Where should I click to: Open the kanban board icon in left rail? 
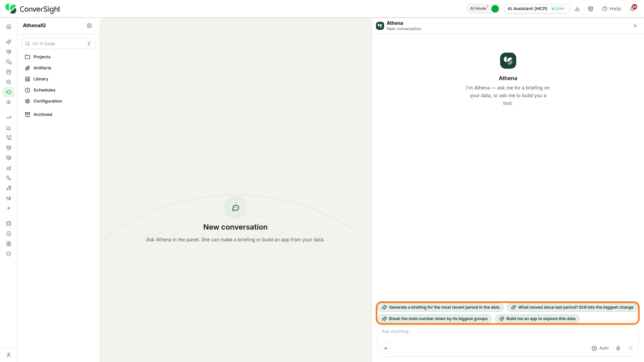pyautogui.click(x=9, y=72)
